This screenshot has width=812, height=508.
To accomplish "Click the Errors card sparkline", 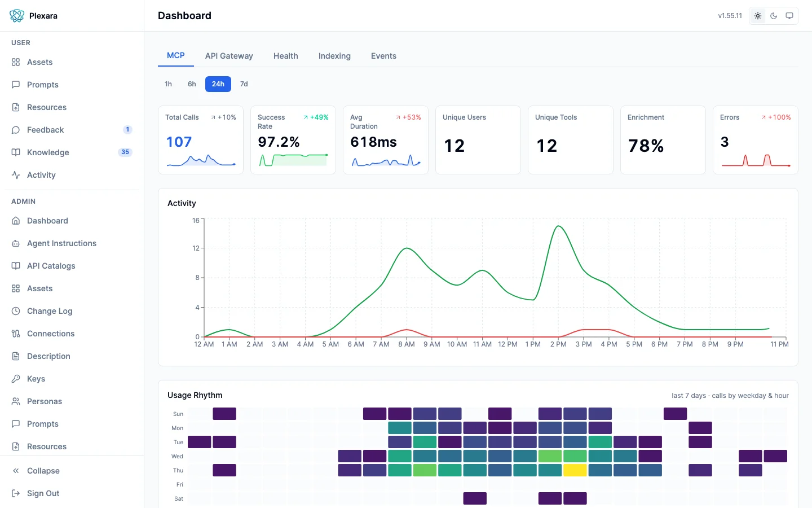I will pyautogui.click(x=756, y=160).
